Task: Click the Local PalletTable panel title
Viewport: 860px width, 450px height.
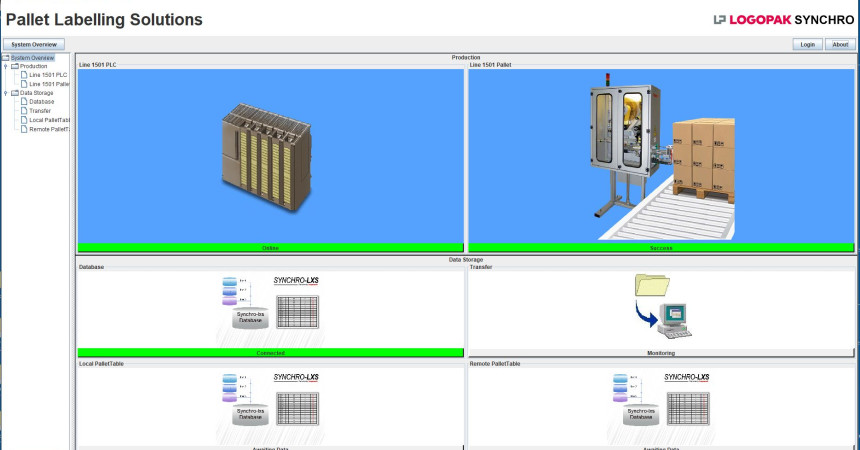Action: click(101, 364)
